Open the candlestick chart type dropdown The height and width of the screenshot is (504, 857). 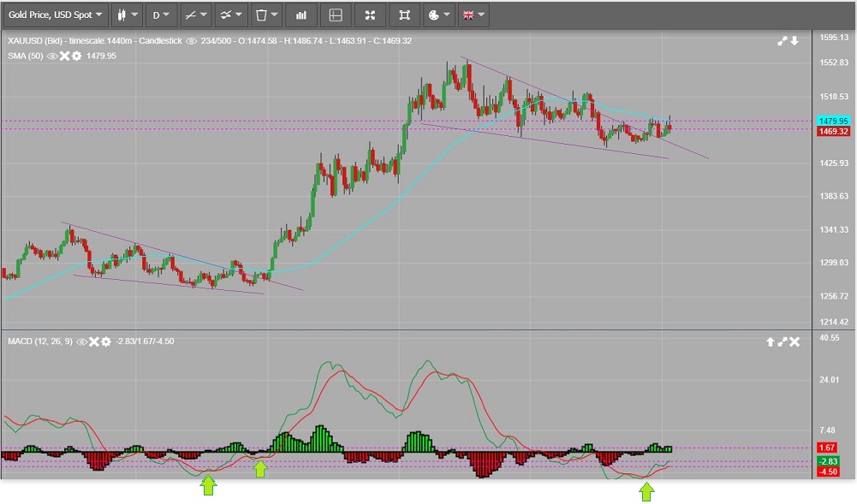(x=128, y=15)
